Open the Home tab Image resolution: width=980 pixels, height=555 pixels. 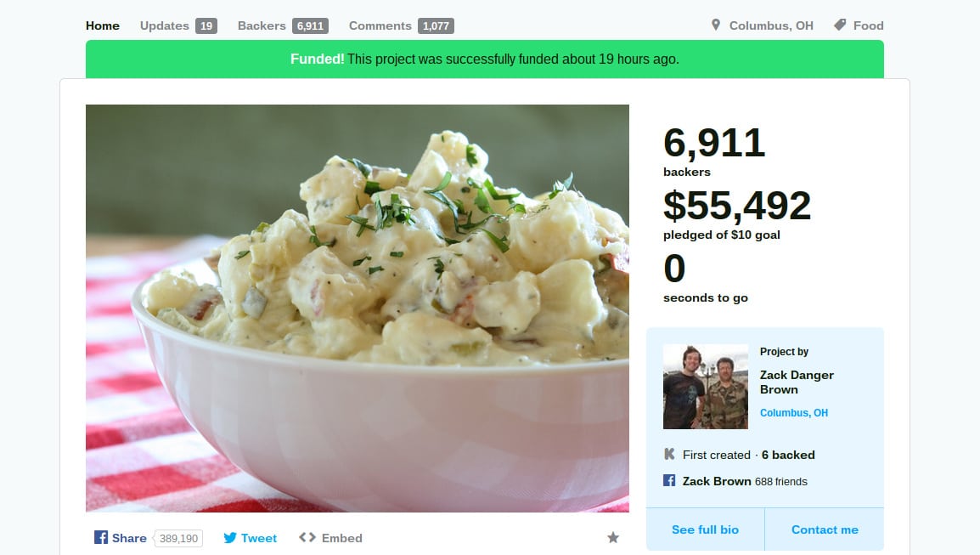[x=103, y=25]
